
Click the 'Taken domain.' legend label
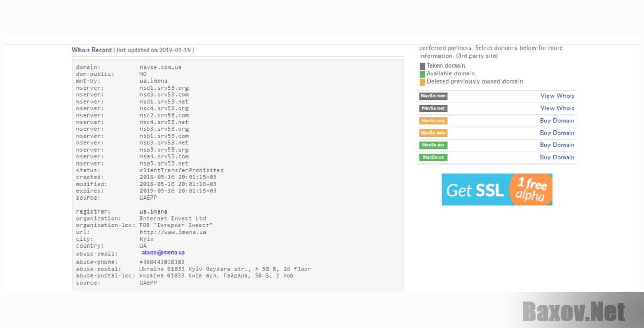coord(447,66)
